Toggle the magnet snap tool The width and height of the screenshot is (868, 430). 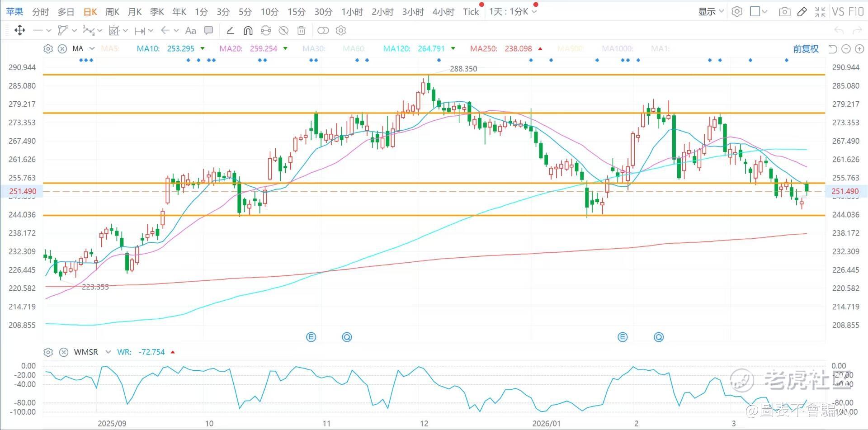click(248, 30)
